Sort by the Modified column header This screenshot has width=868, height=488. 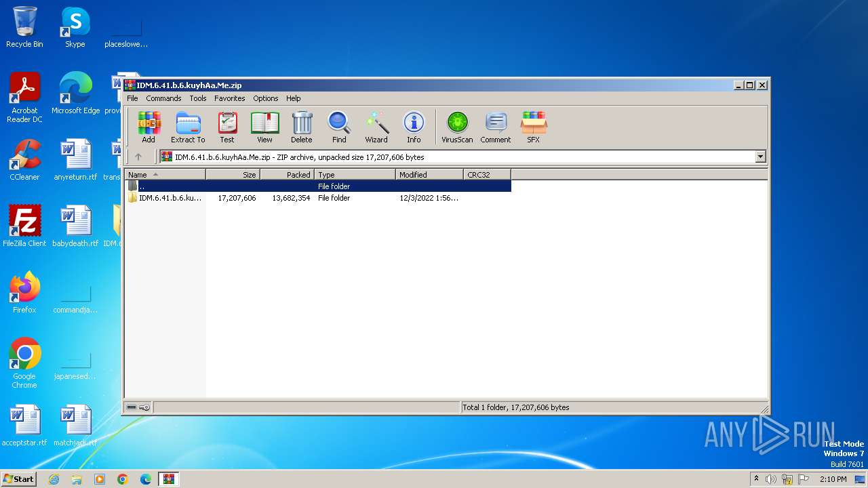tap(429, 174)
